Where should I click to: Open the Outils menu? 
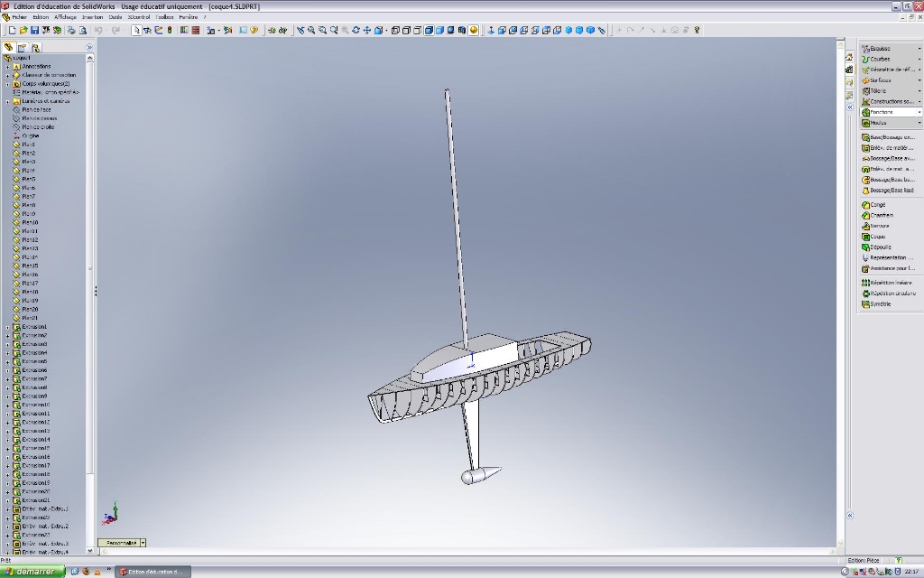coord(115,17)
